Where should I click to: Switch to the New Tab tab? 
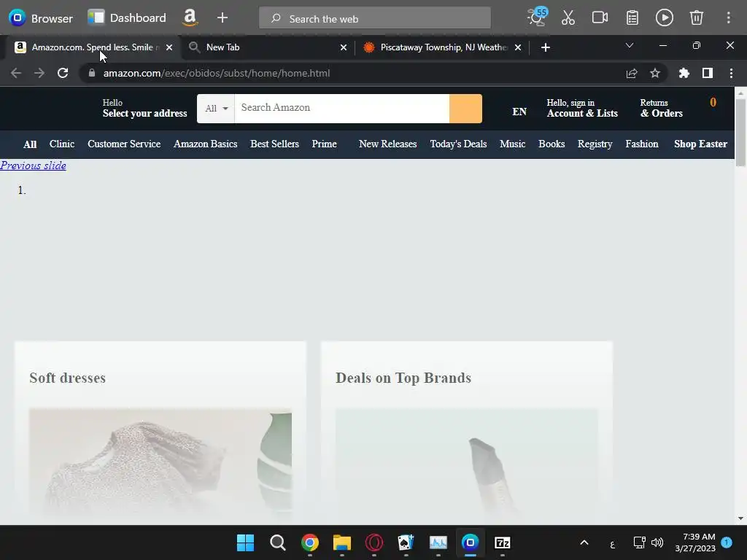point(268,47)
